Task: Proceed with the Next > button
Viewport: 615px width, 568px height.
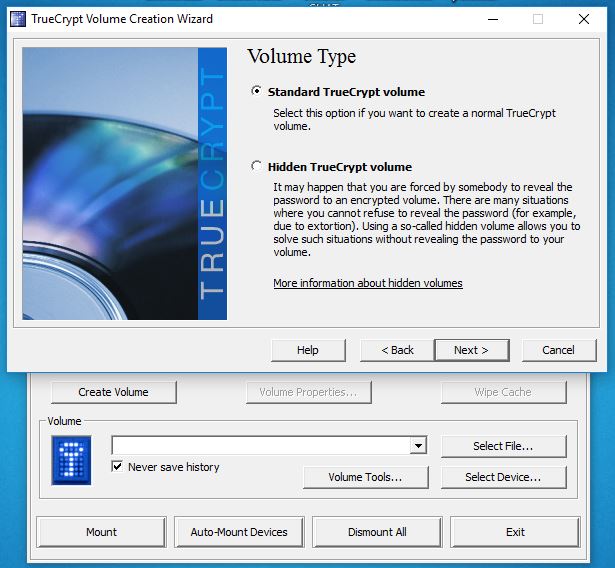Action: coord(472,350)
